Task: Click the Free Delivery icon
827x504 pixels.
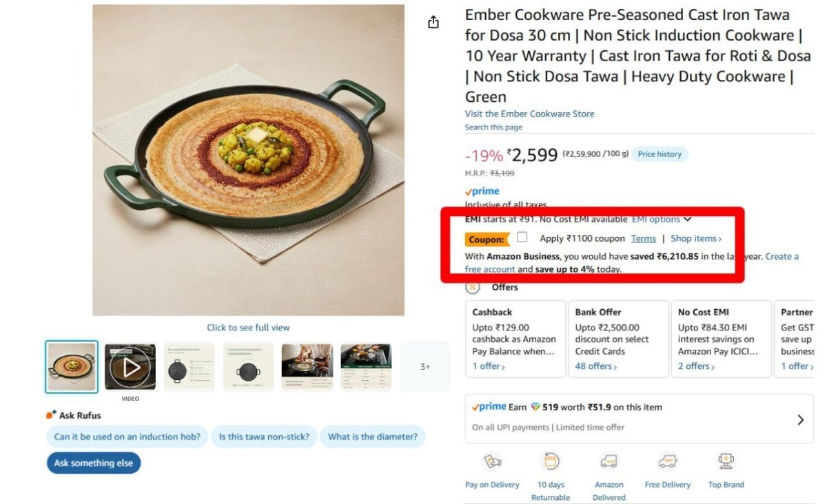Action: [x=667, y=461]
